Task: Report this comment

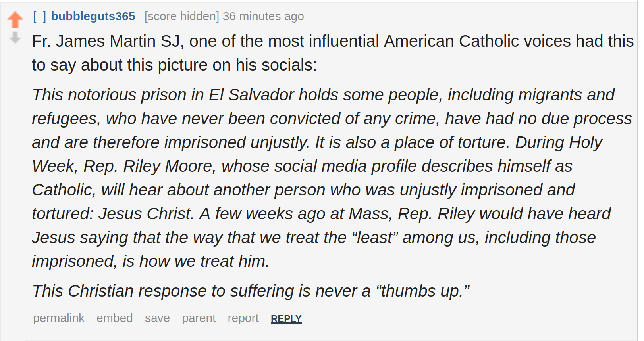Action: [x=243, y=318]
